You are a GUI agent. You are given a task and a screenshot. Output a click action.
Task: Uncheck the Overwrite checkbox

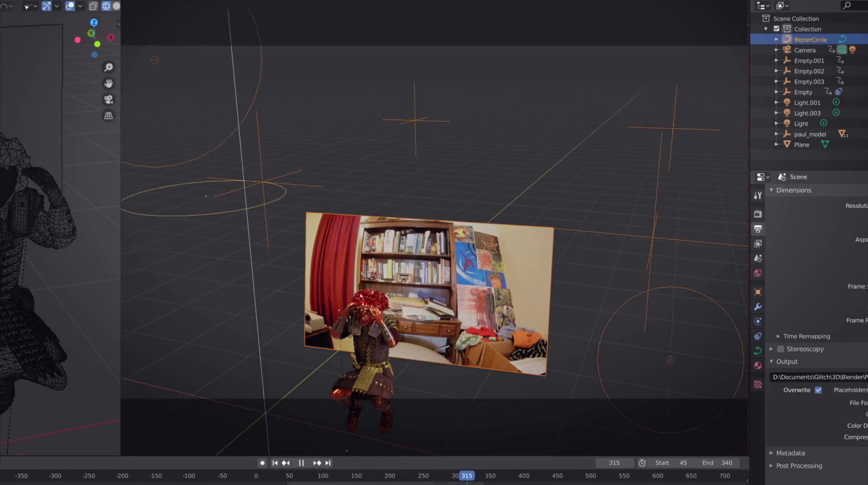(x=818, y=390)
